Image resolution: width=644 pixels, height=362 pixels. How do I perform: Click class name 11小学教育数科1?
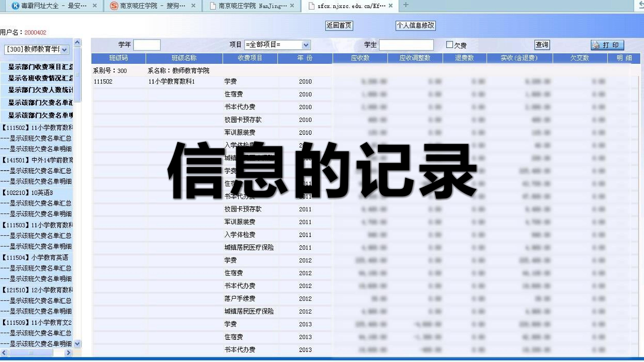[172, 82]
